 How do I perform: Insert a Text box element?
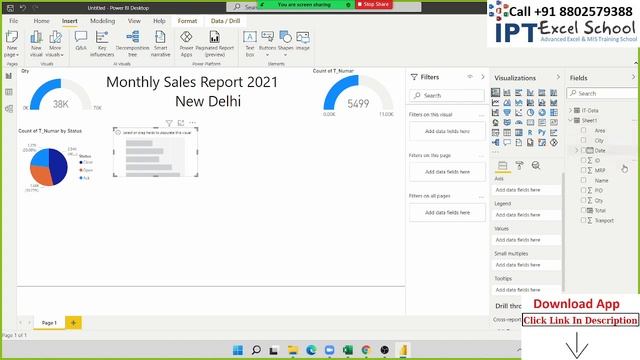[250, 44]
